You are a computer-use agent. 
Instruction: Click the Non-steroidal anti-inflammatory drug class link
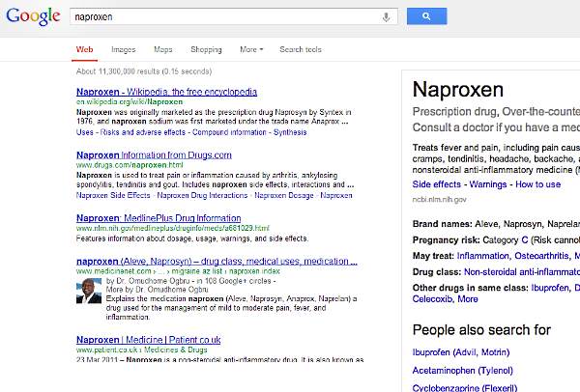point(522,272)
